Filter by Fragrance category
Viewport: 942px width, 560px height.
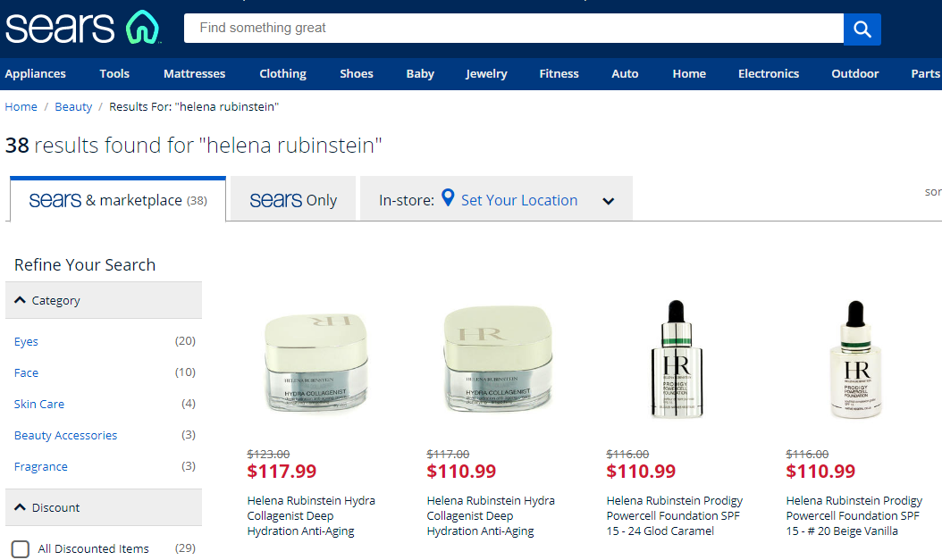pyautogui.click(x=41, y=466)
